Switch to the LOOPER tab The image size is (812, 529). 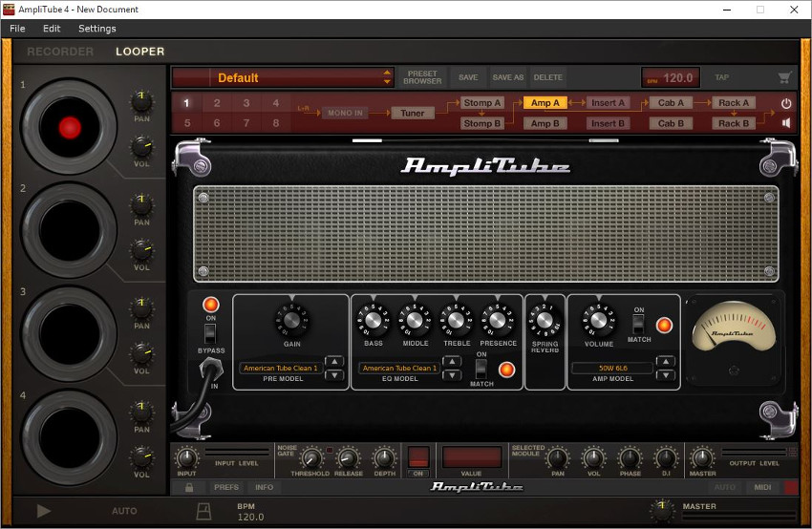click(x=139, y=52)
